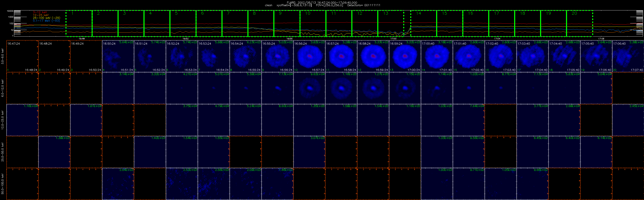644x200 pixels.
Task: Click the 12.0-25.0 keV row label
Action: (x=3, y=120)
